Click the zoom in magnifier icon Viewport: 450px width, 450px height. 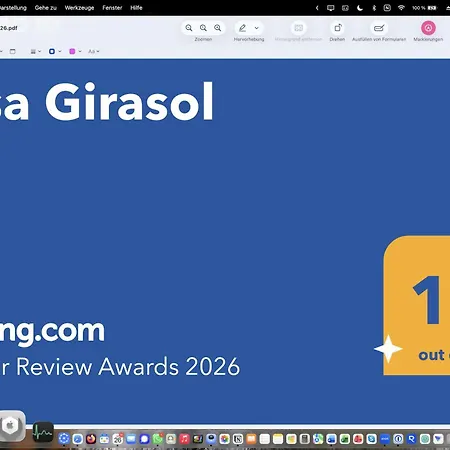[x=218, y=28]
